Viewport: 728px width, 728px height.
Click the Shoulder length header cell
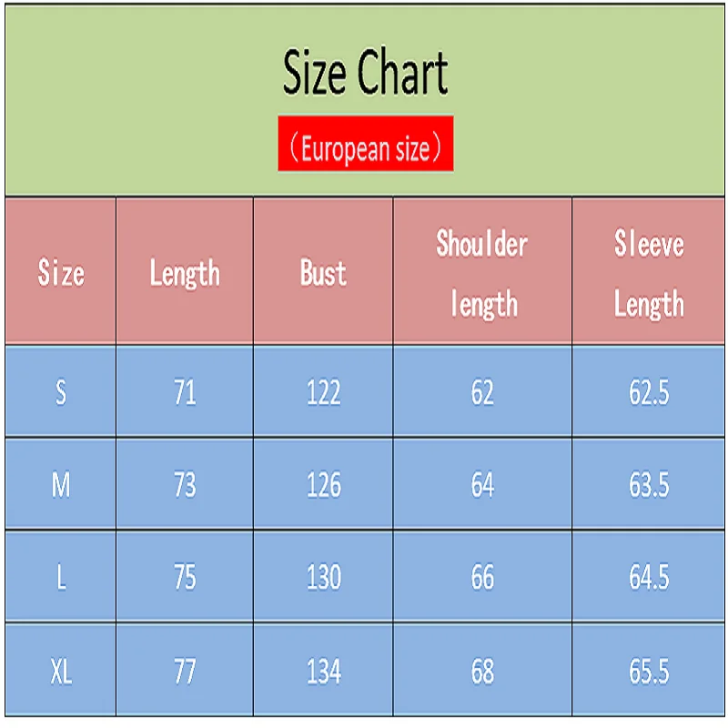point(482,273)
